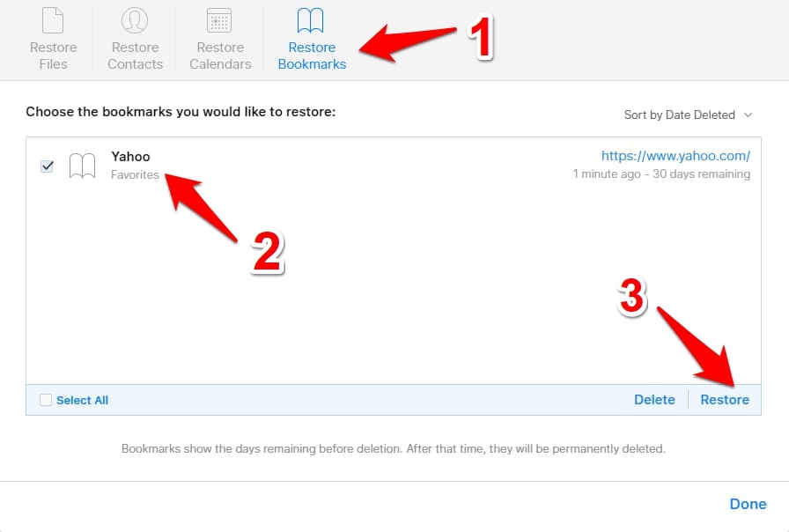Click Done to close the dialog
This screenshot has height=532, width=789.
(748, 504)
